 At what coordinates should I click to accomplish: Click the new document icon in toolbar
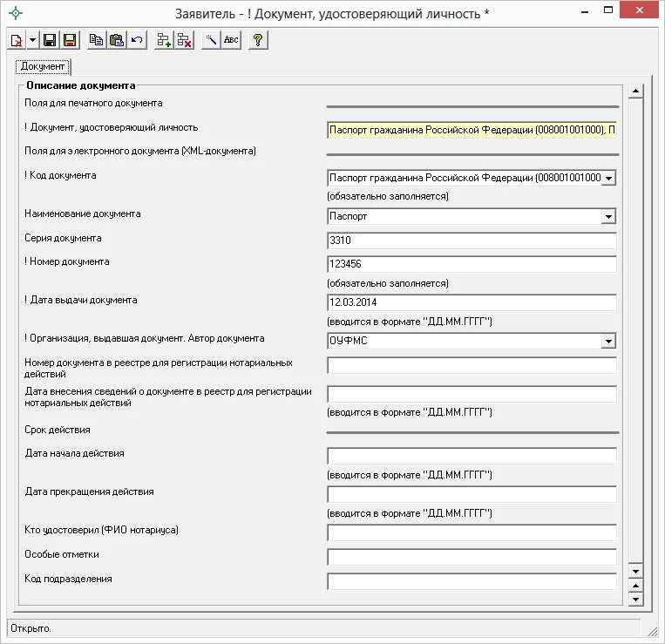pos(17,40)
